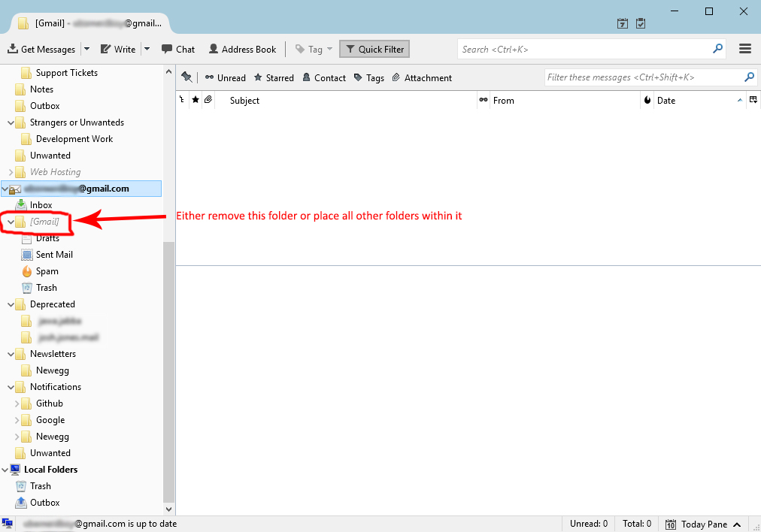761x532 pixels.
Task: Open the Tasks tab icon
Action: coord(640,23)
